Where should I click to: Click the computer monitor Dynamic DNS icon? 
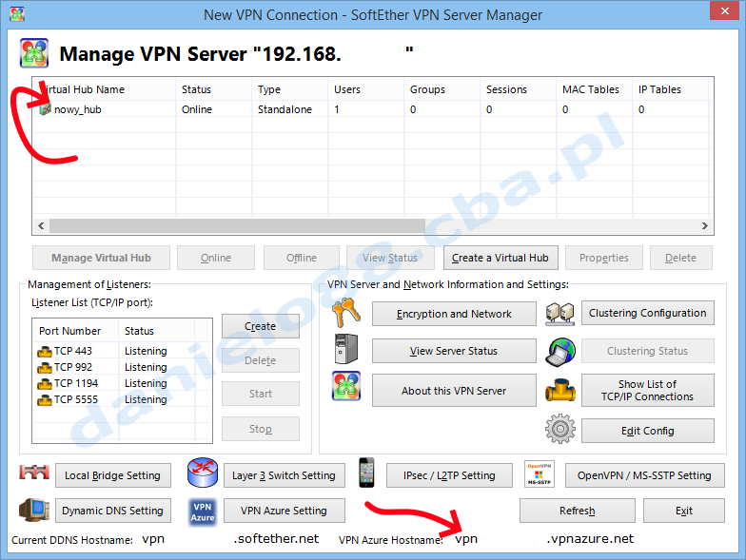click(34, 510)
